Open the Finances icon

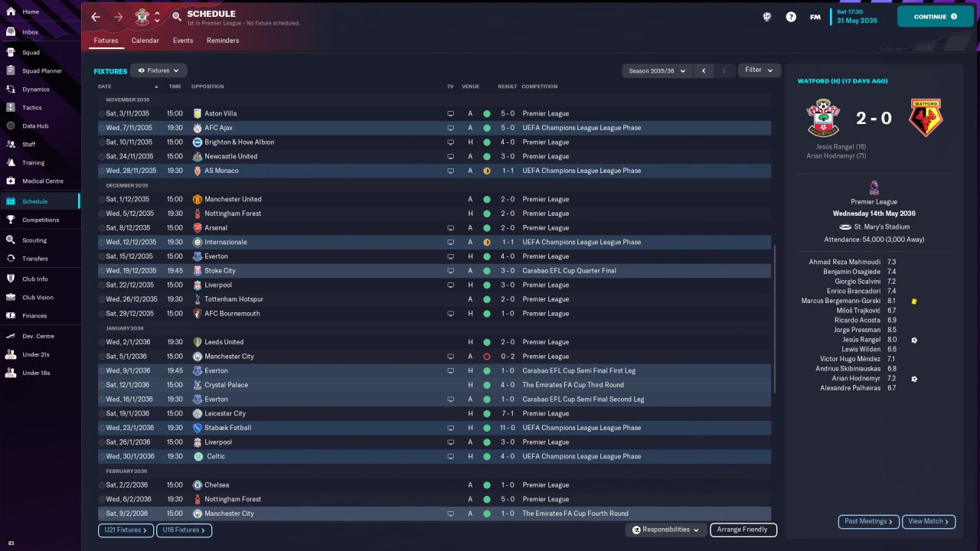[11, 316]
